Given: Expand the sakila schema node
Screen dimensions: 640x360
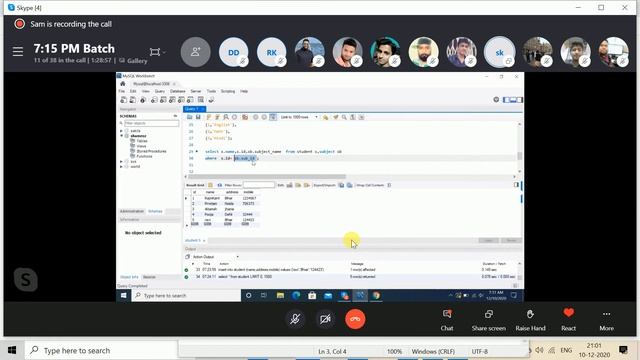Looking at the screenshot, I should pos(121,131).
